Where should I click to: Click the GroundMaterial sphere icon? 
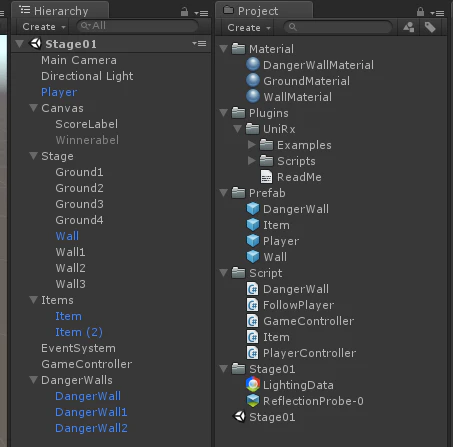pyautogui.click(x=253, y=81)
